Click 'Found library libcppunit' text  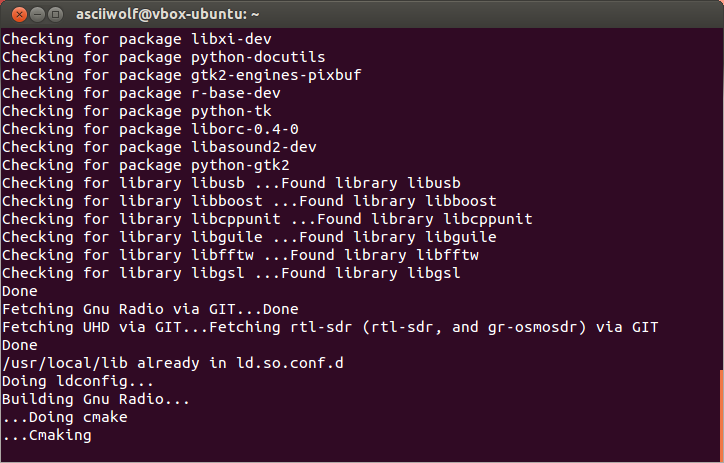[425, 219]
